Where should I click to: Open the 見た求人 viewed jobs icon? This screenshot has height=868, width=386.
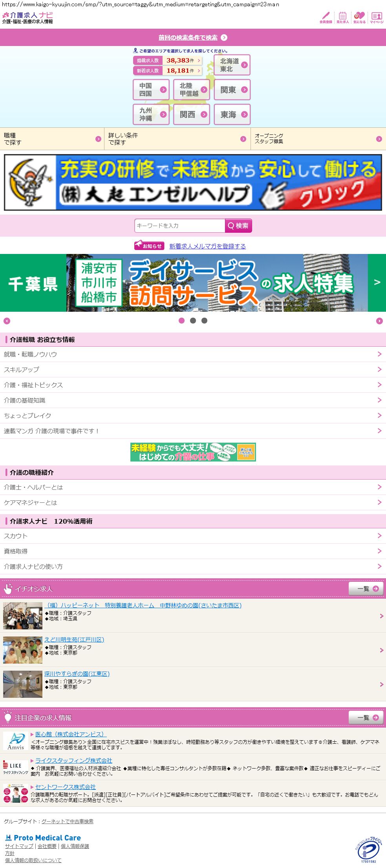(x=342, y=17)
